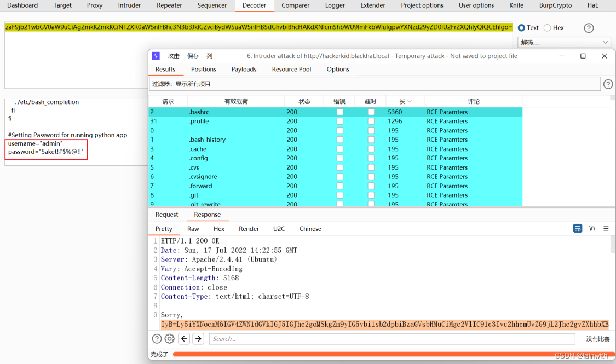Open the Intruder main tab

[x=129, y=5]
